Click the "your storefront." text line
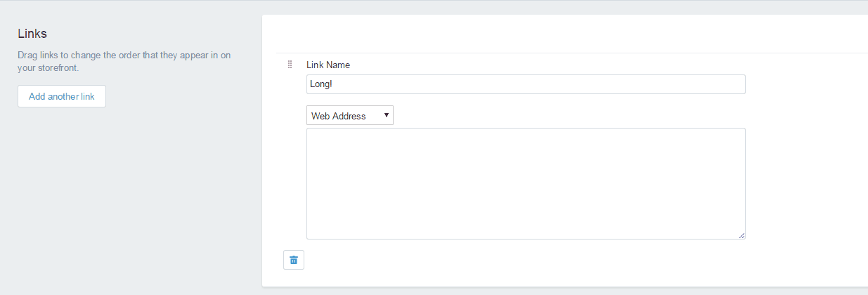868x295 pixels. click(x=48, y=69)
